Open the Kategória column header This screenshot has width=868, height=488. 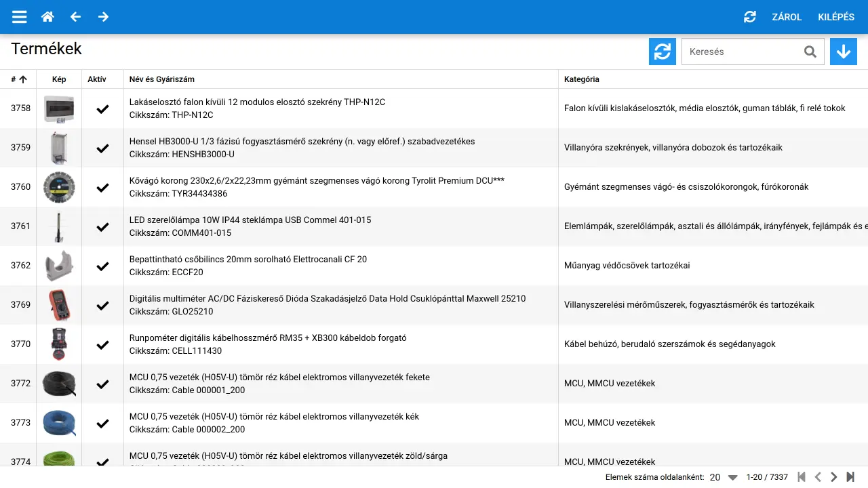582,79
